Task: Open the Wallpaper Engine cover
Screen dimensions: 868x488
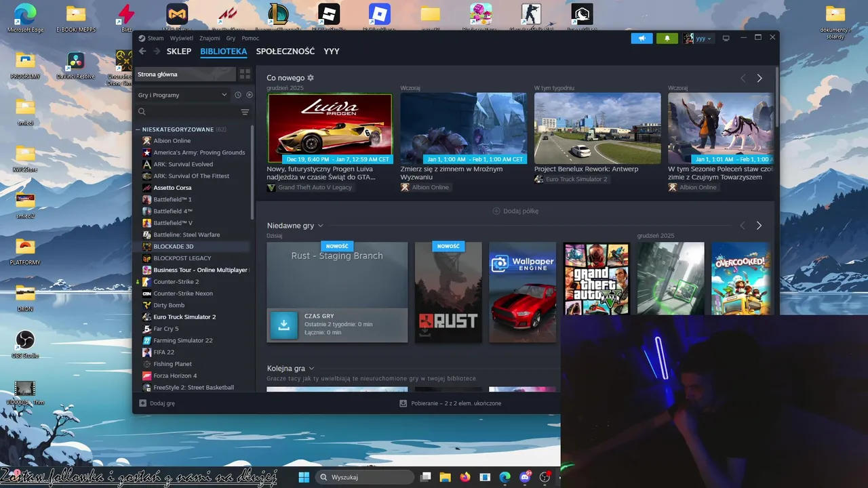Action: click(522, 292)
